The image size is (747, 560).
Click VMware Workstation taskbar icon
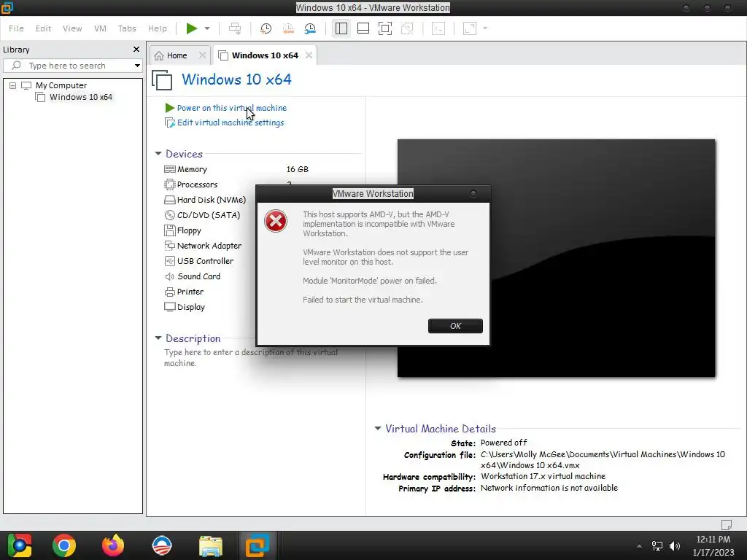(x=258, y=545)
